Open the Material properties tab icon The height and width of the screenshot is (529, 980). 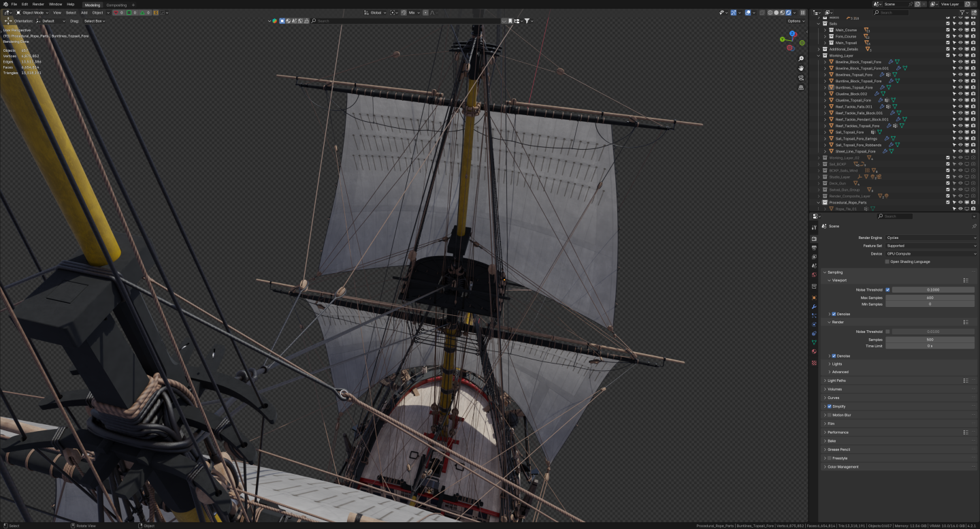[814, 351]
